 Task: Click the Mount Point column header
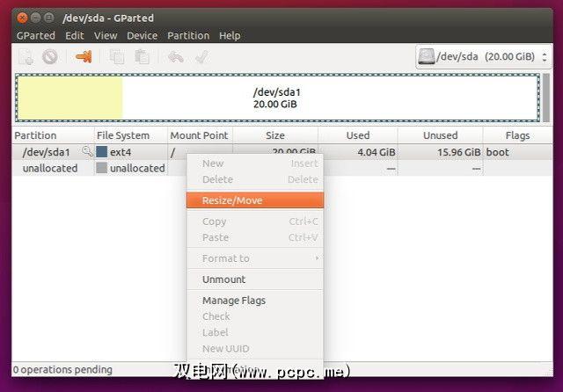click(x=200, y=135)
